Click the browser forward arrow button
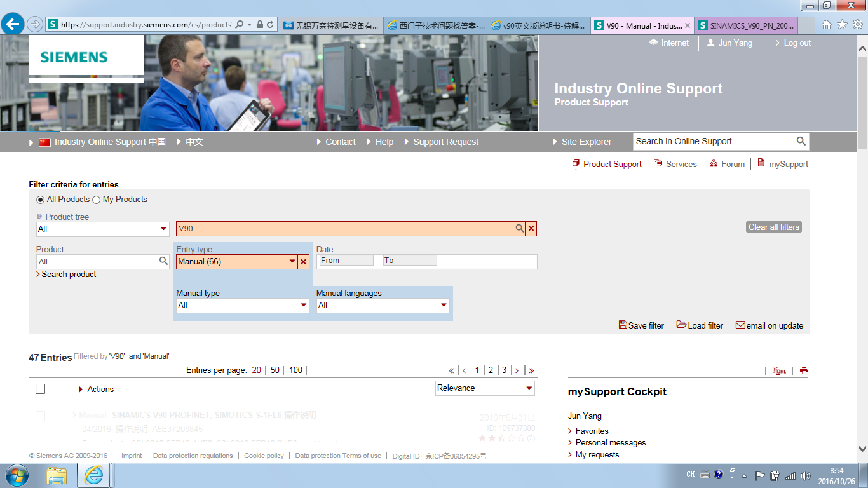 click(34, 25)
